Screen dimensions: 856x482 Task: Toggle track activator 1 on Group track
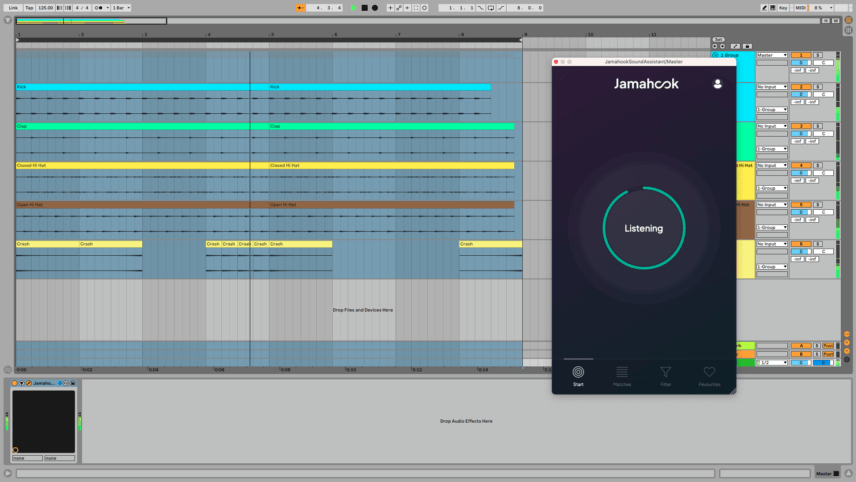tap(801, 55)
